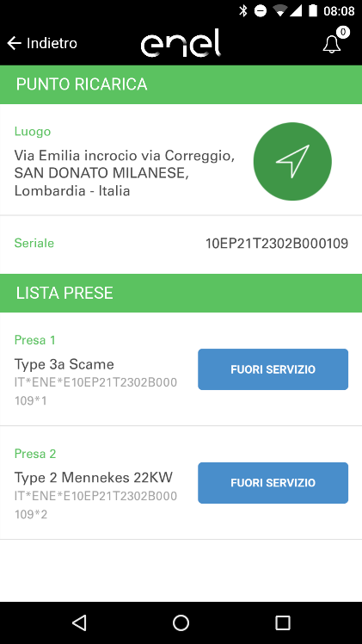Image resolution: width=362 pixels, height=644 pixels.
Task: Tap Do Not Disturb status icon
Action: (261, 11)
